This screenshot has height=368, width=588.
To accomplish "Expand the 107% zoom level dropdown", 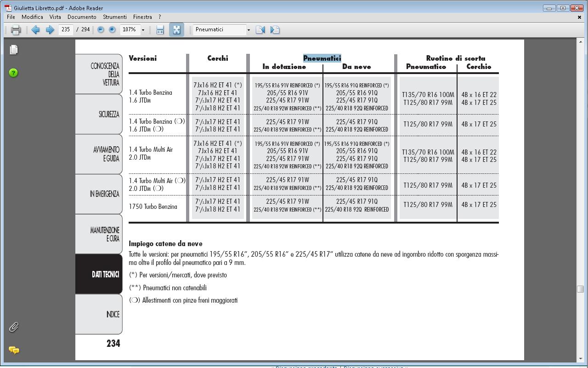I will (x=143, y=30).
